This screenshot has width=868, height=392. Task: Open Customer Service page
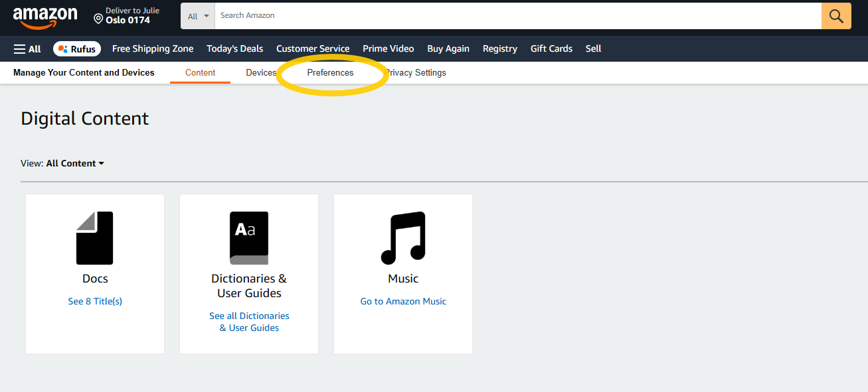coord(313,48)
